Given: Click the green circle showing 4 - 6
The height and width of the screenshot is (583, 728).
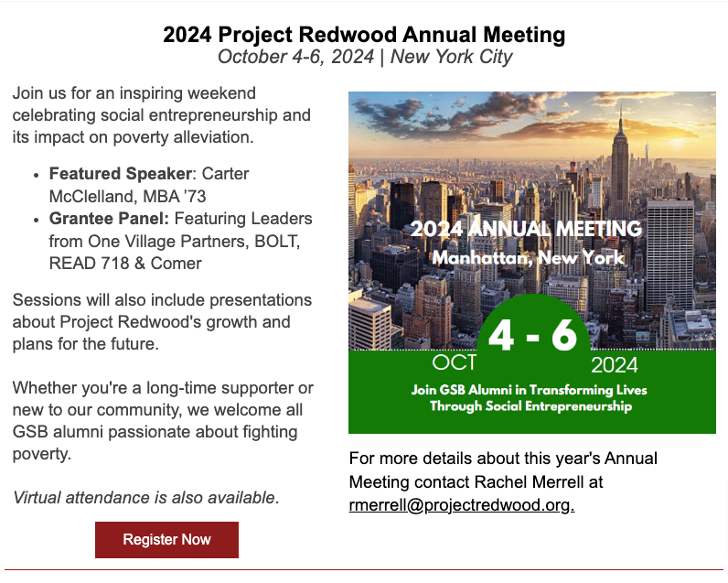Looking at the screenshot, I should pos(532,336).
